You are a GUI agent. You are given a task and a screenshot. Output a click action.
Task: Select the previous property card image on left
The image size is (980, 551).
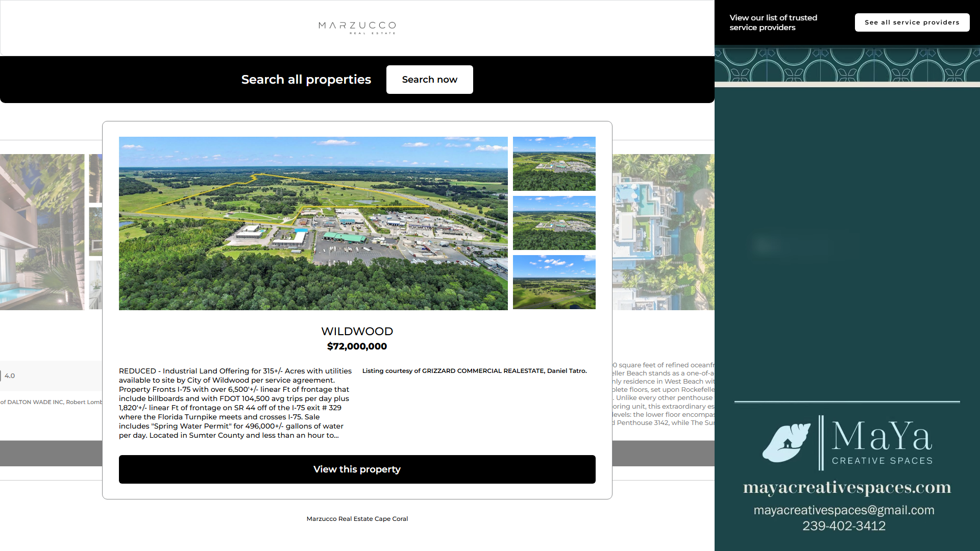coord(42,232)
